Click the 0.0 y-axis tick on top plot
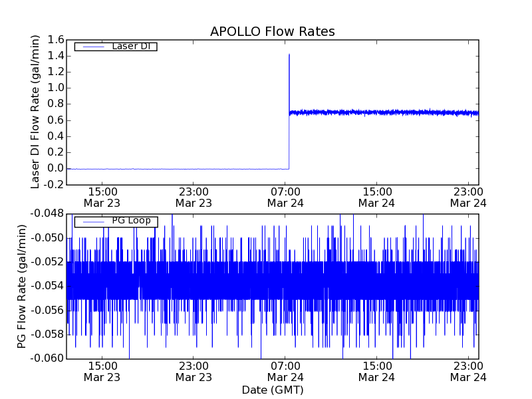Screen dimensions: 532x399 pyautogui.click(x=55, y=168)
